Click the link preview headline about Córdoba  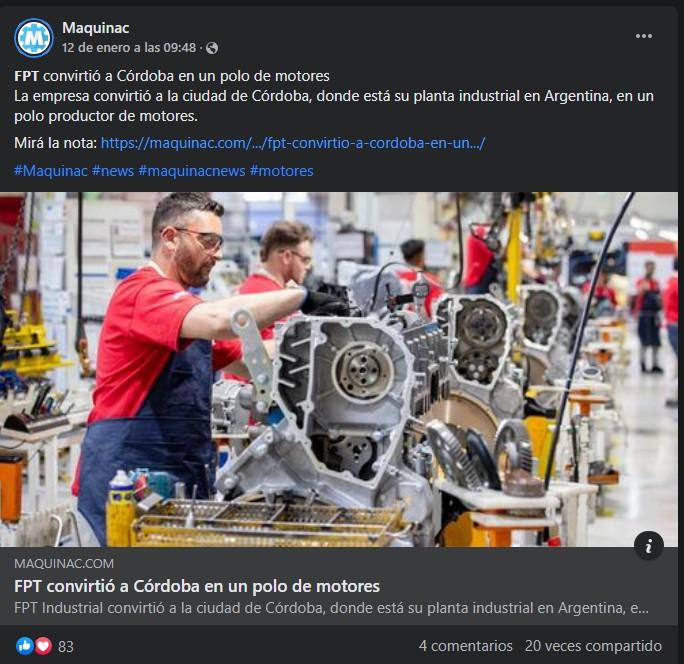click(197, 586)
